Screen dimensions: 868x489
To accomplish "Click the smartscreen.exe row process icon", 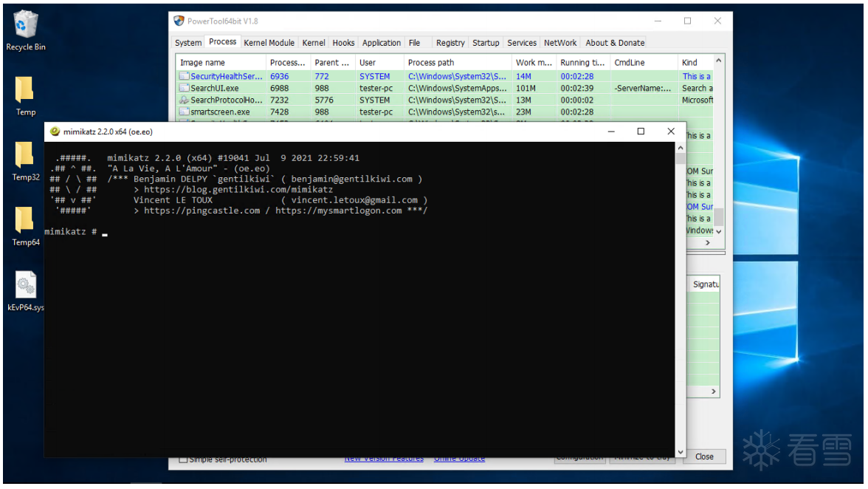I will tap(185, 112).
